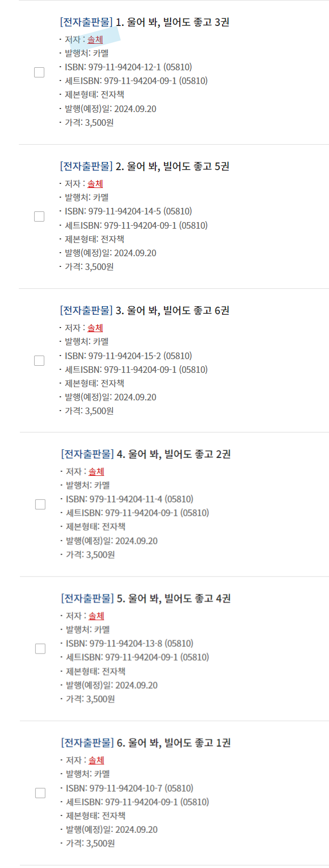
Task: Tick the checkbox for 울어 봐, 빌어도 좋고 2권
Action: [40, 504]
